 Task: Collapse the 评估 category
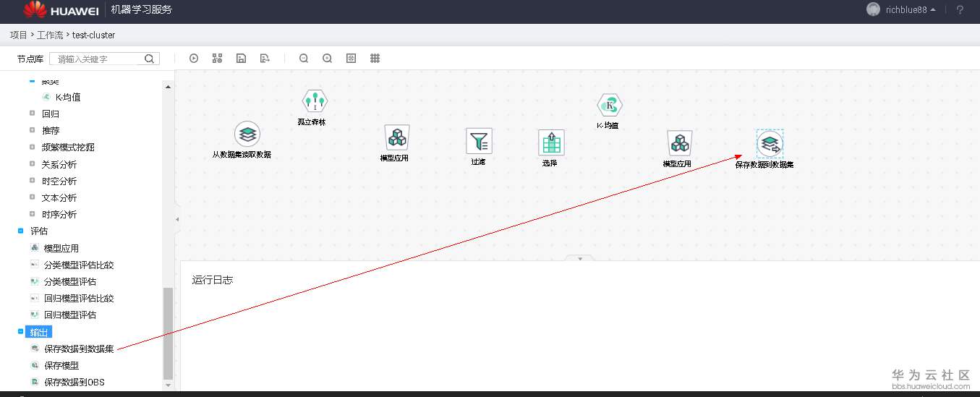point(20,231)
